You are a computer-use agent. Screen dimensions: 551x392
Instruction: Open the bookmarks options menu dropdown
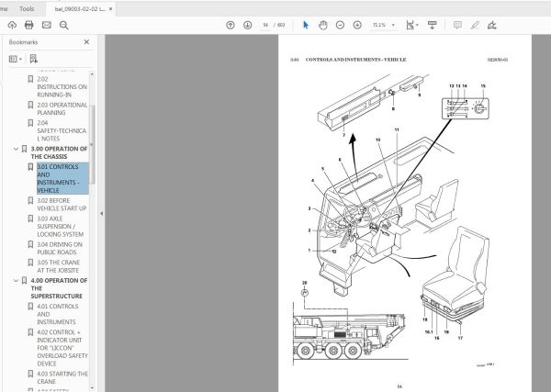click(16, 59)
